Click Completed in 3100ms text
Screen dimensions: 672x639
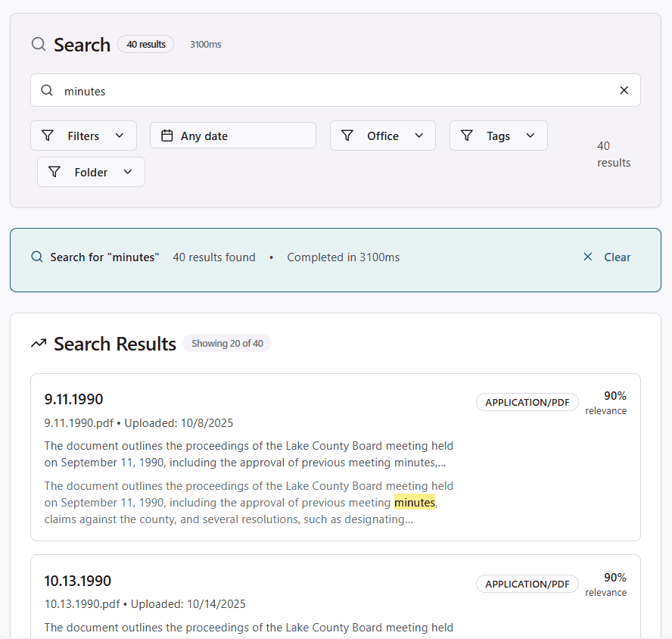344,257
